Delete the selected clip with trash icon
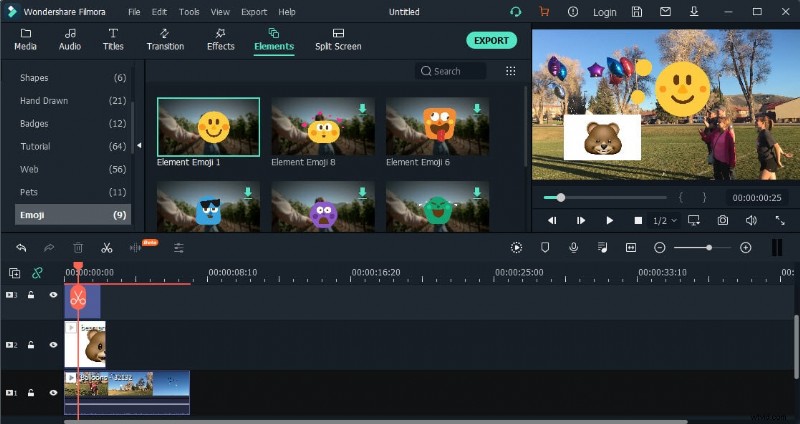This screenshot has height=424, width=800. tap(78, 248)
